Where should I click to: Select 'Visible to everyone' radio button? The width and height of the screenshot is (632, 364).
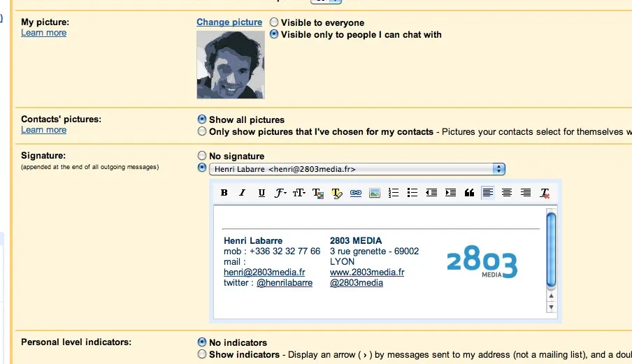[x=274, y=22]
